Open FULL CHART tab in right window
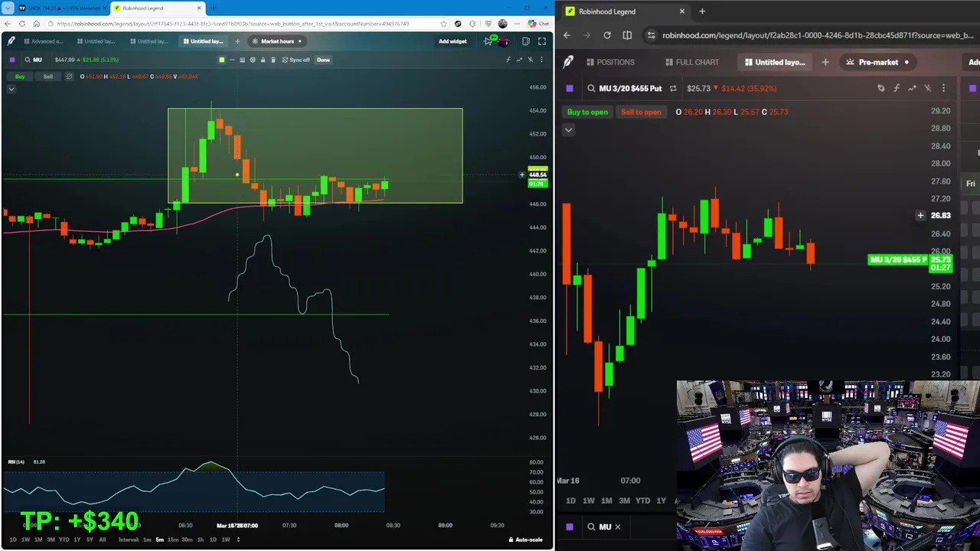The height and width of the screenshot is (551, 980). point(692,62)
